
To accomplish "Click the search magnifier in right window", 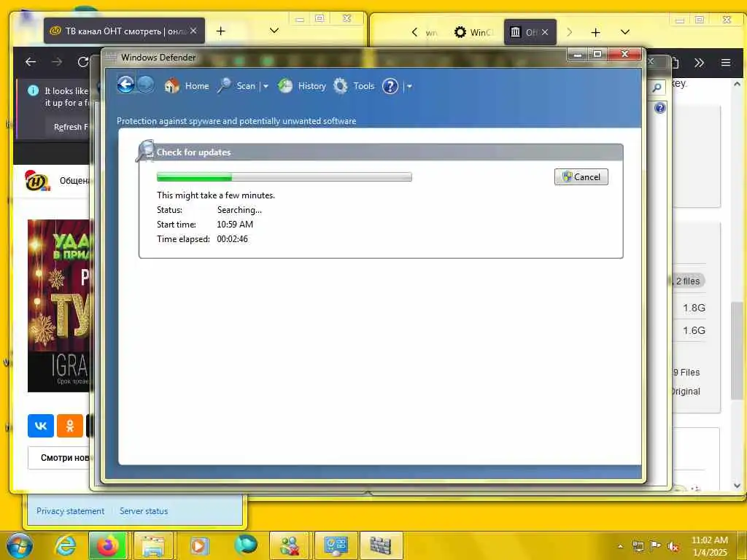I will pos(657,87).
